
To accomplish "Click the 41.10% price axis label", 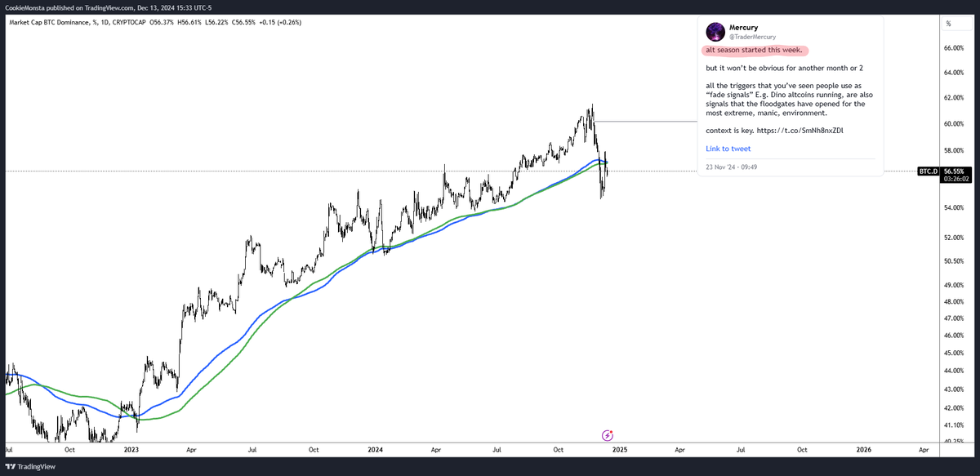I will point(954,425).
